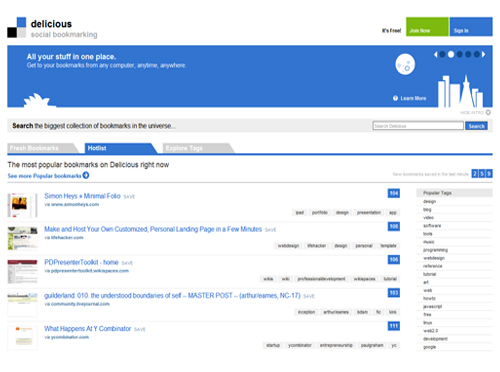Click the professionaldevelopment tag
The image size is (500, 372).
click(x=321, y=279)
